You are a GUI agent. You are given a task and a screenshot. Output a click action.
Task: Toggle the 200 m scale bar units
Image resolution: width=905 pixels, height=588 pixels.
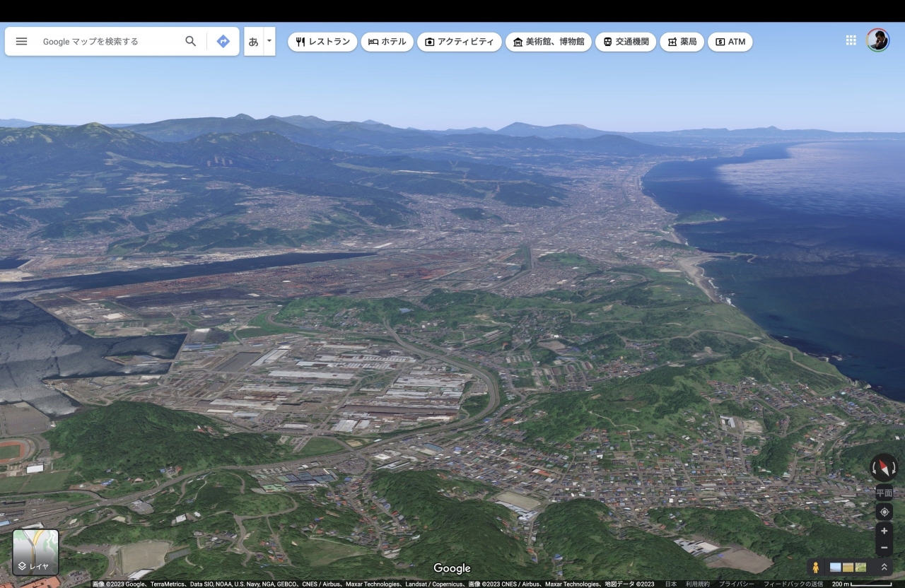coord(861,584)
